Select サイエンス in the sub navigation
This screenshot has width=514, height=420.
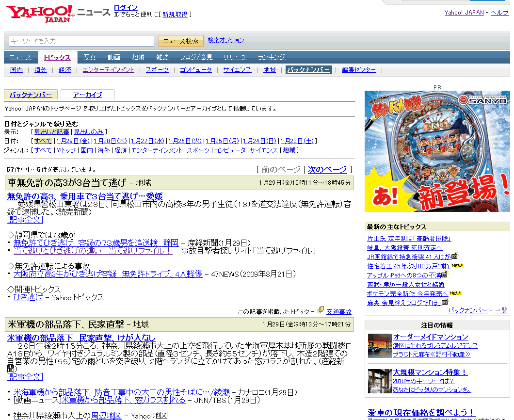237,69
